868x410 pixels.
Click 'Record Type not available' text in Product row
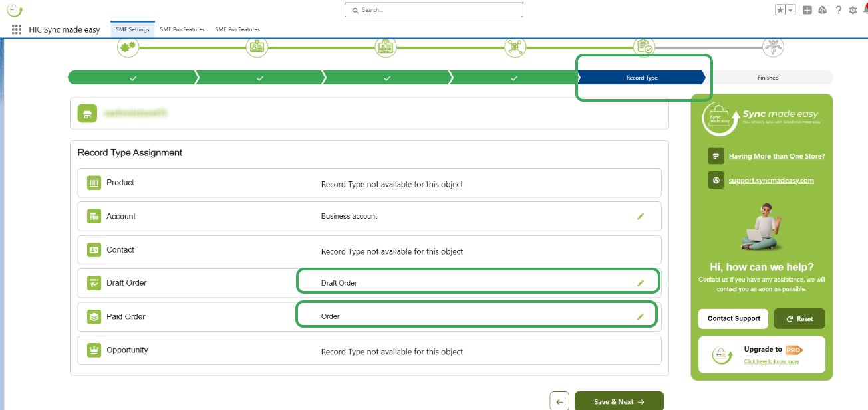click(392, 184)
